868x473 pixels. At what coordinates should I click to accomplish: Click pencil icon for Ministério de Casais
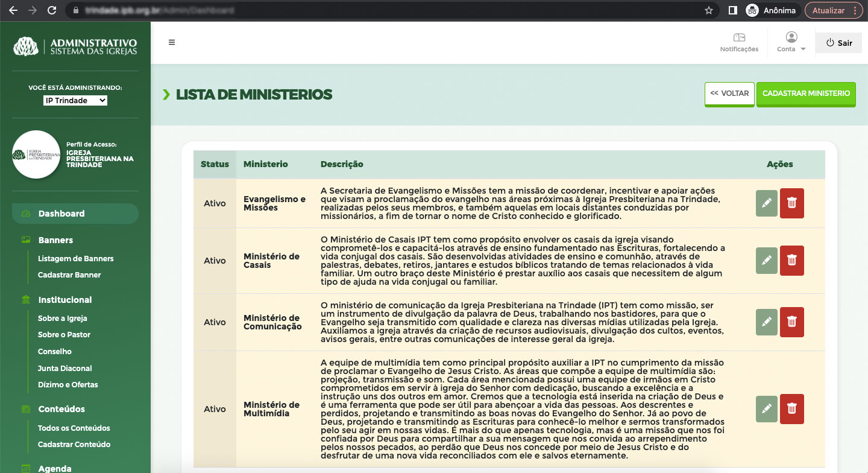pyautogui.click(x=766, y=261)
